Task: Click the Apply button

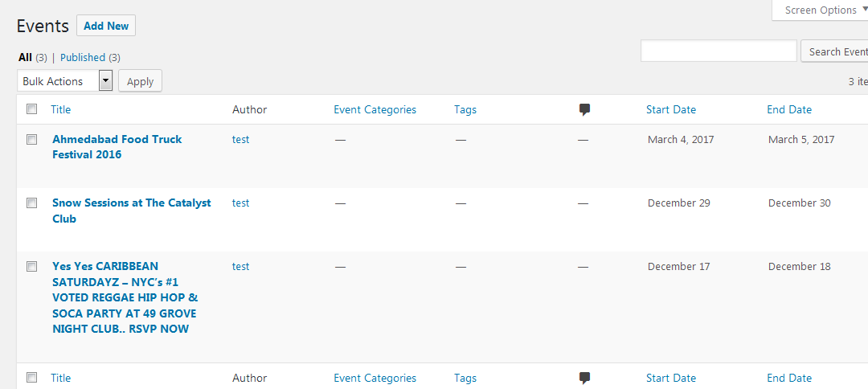Action: (140, 81)
